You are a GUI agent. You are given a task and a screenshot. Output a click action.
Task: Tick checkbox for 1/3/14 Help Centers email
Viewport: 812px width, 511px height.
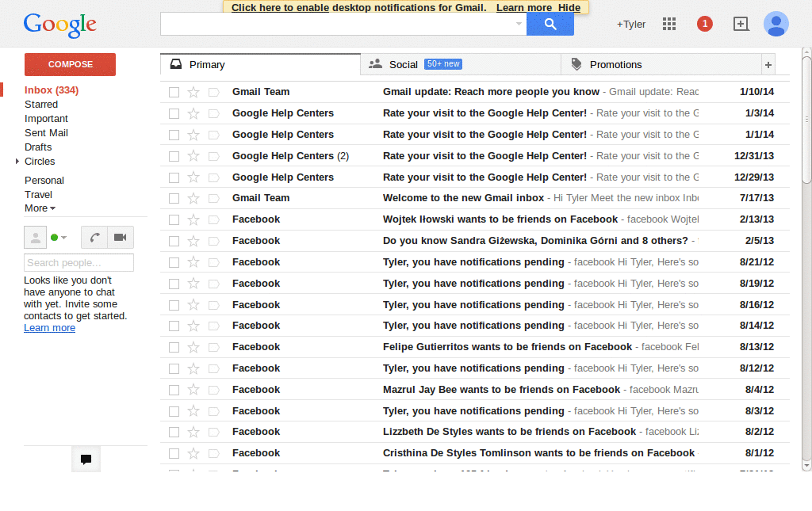[x=174, y=113]
